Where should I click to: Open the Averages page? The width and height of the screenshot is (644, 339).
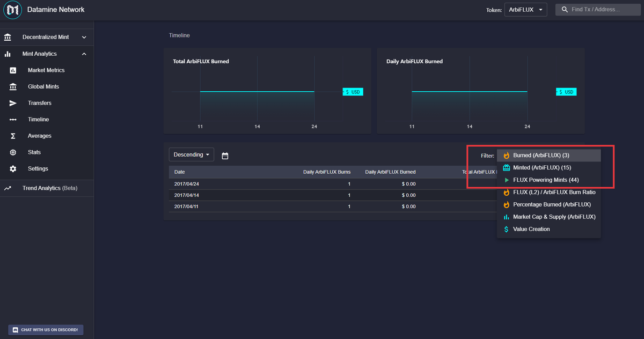(47, 136)
